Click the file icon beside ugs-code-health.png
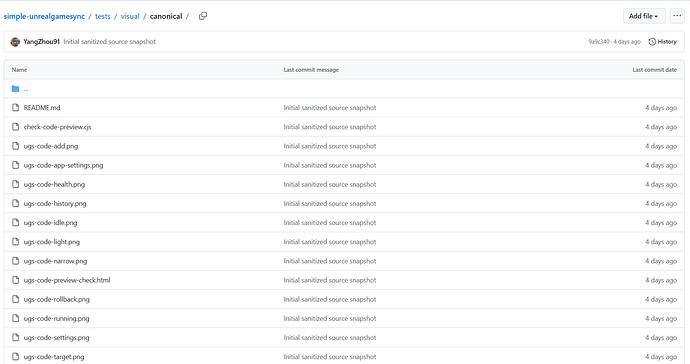Screen dimensions: 690x364 pos(15,184)
